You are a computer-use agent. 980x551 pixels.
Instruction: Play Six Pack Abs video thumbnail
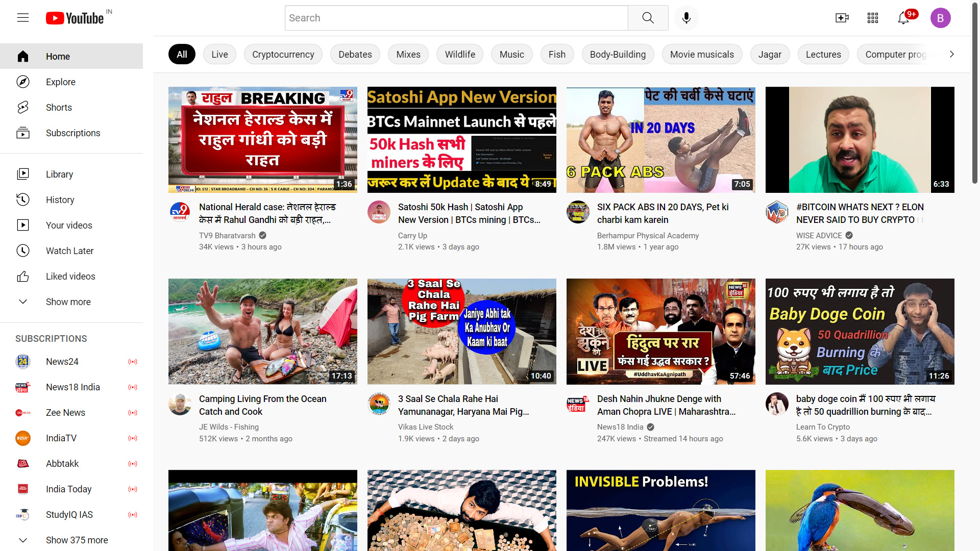[x=661, y=139]
